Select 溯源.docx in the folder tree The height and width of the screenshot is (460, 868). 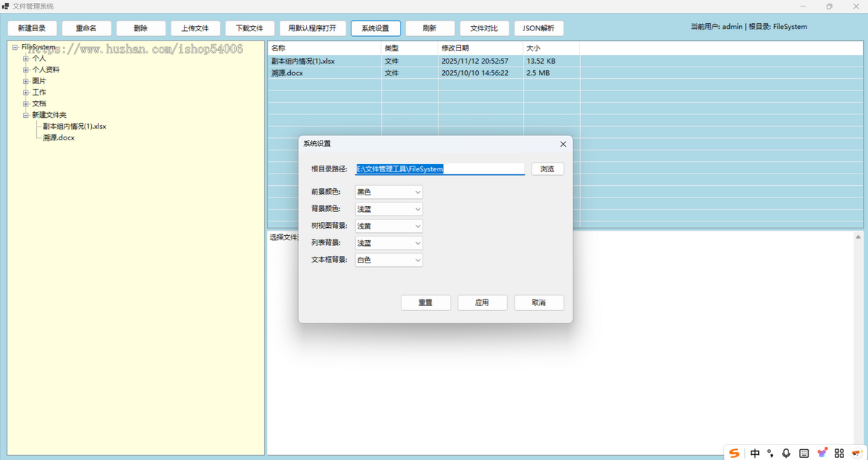click(x=59, y=137)
